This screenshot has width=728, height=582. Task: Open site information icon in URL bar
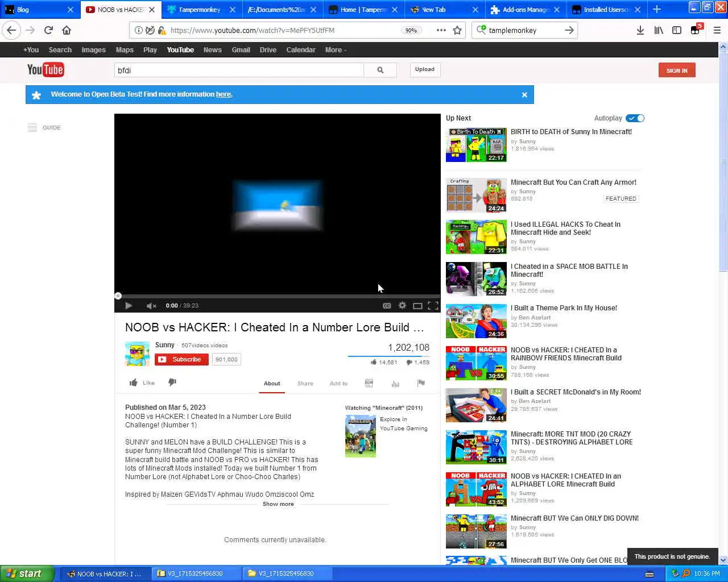point(138,30)
